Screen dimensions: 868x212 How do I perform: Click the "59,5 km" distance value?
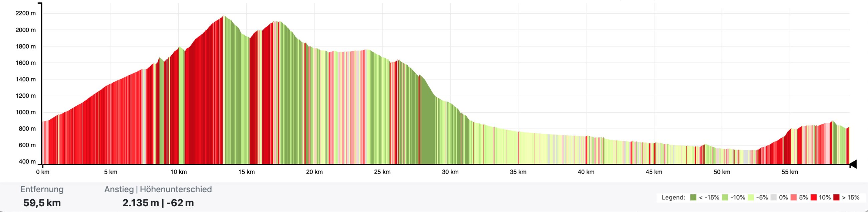tap(42, 203)
